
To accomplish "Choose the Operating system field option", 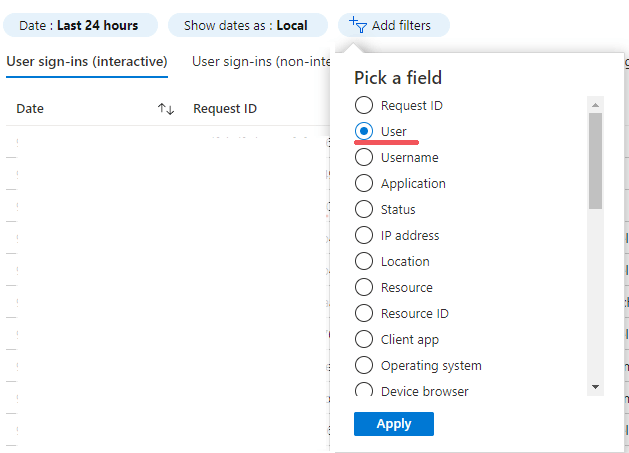I will (364, 365).
